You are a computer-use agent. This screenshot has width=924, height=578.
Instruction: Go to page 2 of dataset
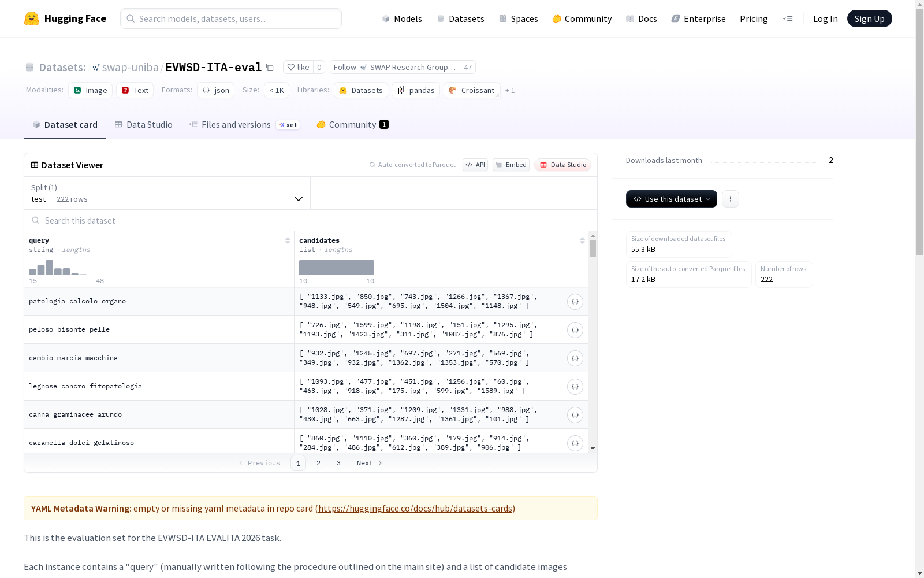pyautogui.click(x=318, y=463)
